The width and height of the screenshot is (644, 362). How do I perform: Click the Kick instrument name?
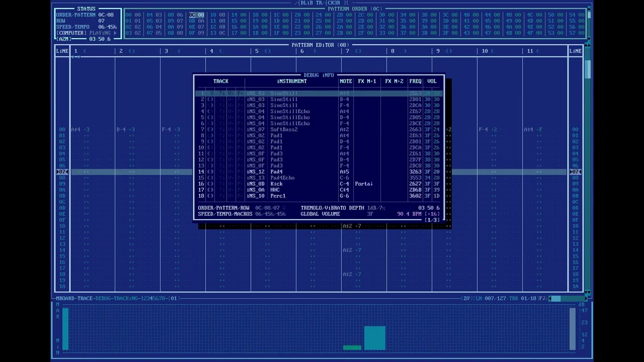coord(277,184)
